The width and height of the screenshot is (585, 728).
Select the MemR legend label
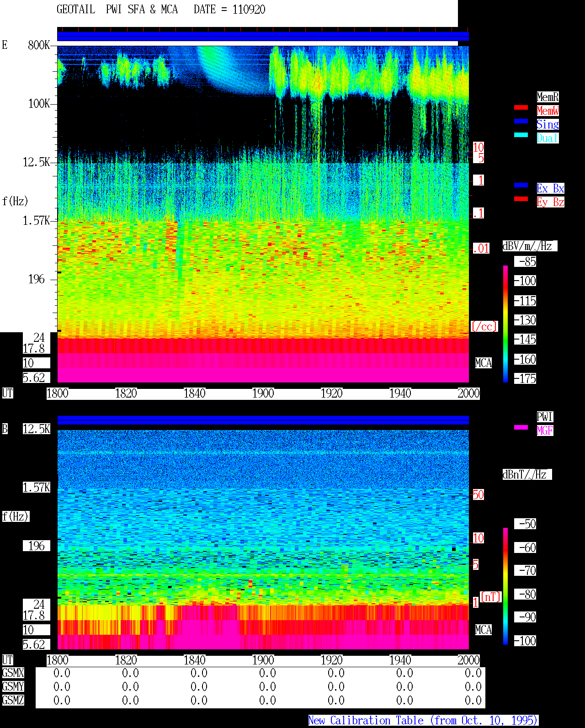click(548, 97)
